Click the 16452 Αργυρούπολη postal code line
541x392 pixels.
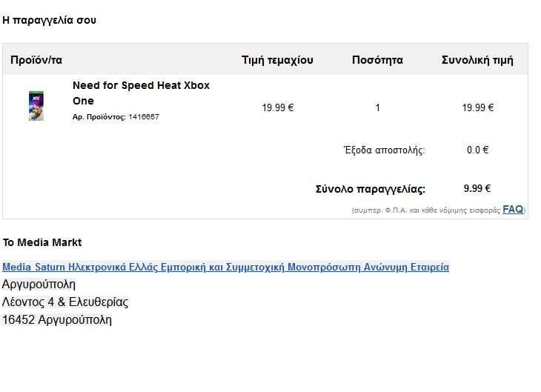[57, 320]
